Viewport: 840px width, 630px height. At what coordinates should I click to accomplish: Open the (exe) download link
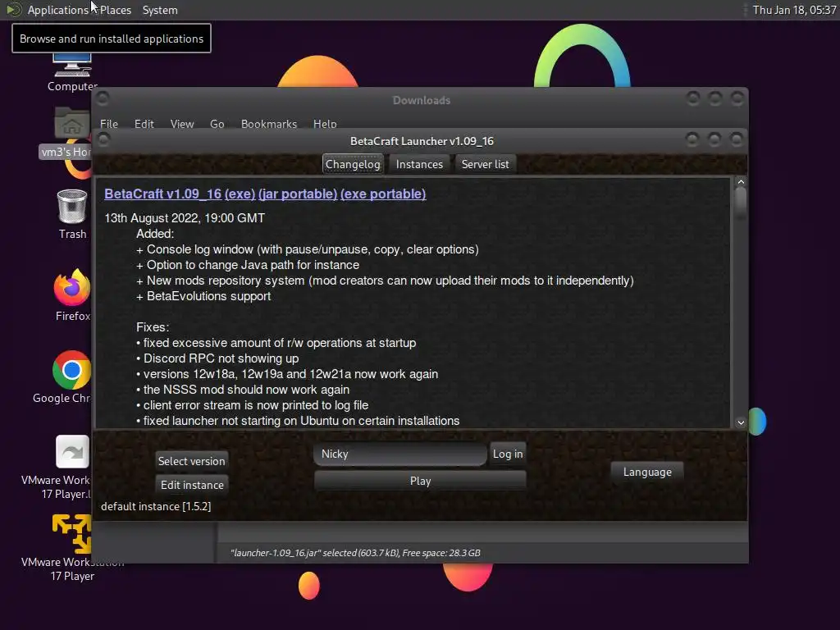click(x=240, y=194)
